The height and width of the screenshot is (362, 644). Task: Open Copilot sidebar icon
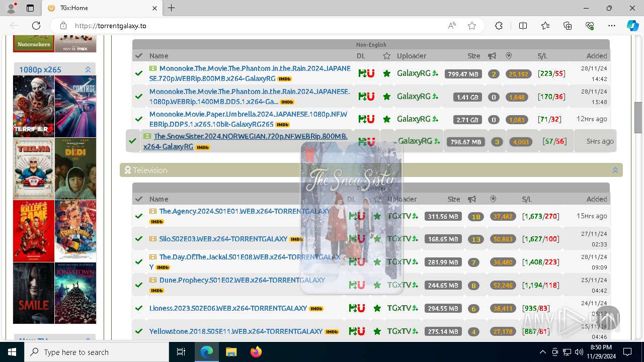(x=632, y=26)
